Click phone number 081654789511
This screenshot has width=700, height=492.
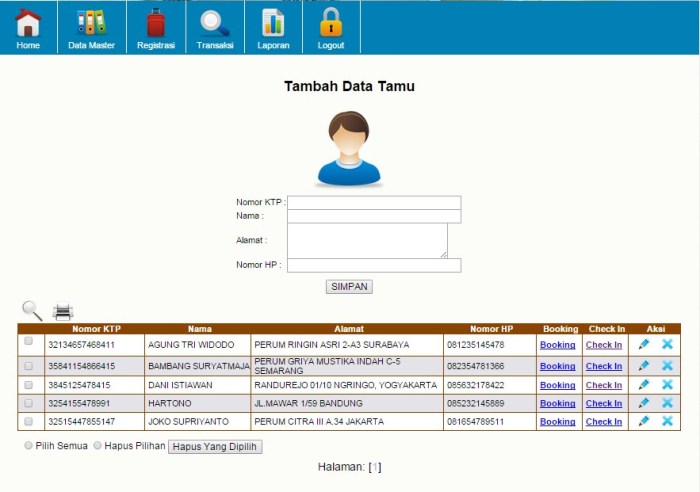475,421
